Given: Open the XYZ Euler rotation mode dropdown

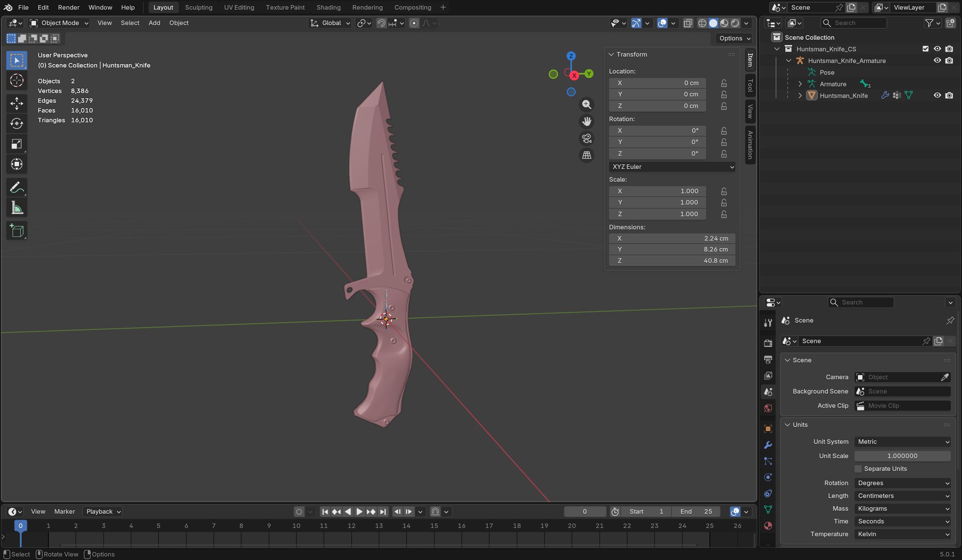Looking at the screenshot, I should 672,167.
